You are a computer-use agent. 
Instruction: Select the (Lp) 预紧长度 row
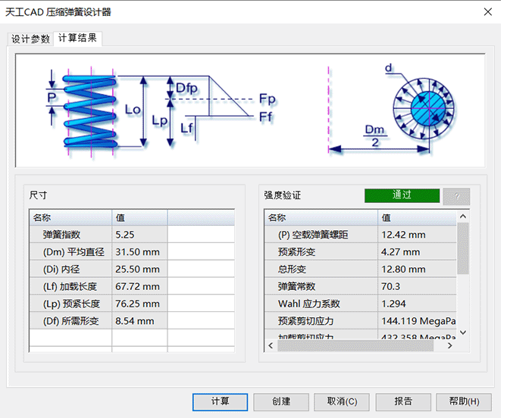132,304
